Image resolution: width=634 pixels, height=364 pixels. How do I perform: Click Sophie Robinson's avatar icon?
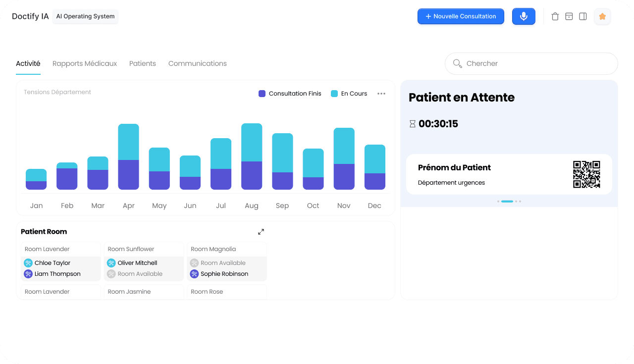[195, 274]
